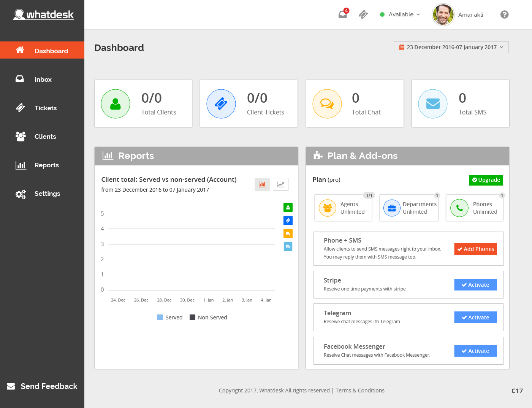
Task: Click Amar akli's profile picture
Action: click(443, 14)
